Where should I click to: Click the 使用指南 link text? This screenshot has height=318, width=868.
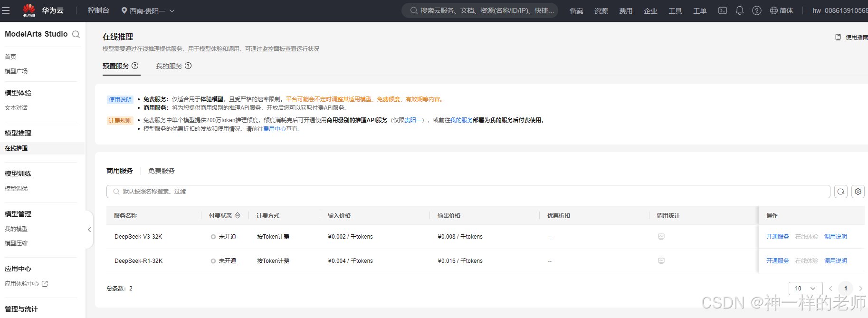[x=857, y=37]
